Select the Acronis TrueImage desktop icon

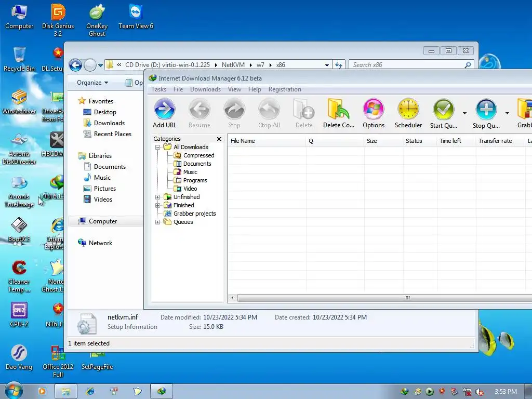19,191
